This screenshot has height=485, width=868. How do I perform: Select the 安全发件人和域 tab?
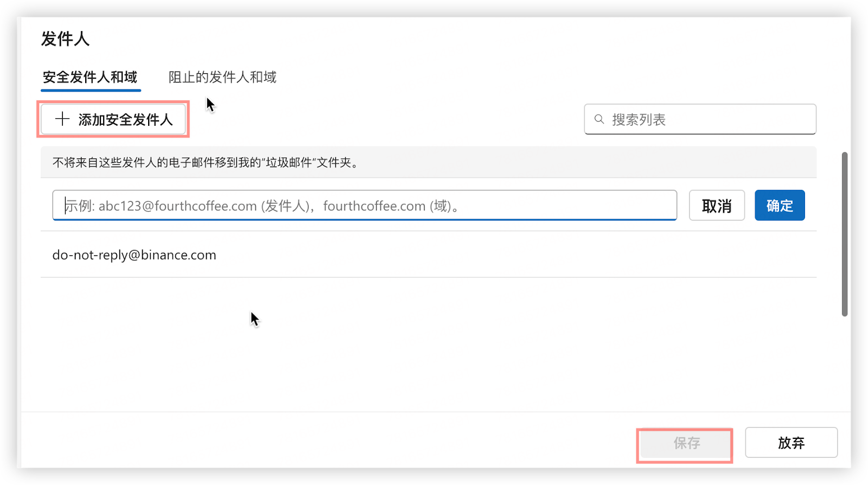90,77
